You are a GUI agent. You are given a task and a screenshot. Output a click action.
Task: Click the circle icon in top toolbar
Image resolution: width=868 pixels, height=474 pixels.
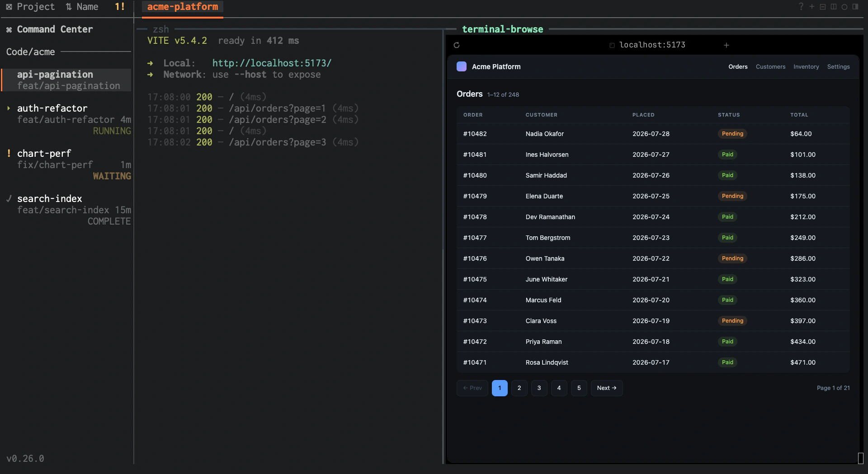844,7
